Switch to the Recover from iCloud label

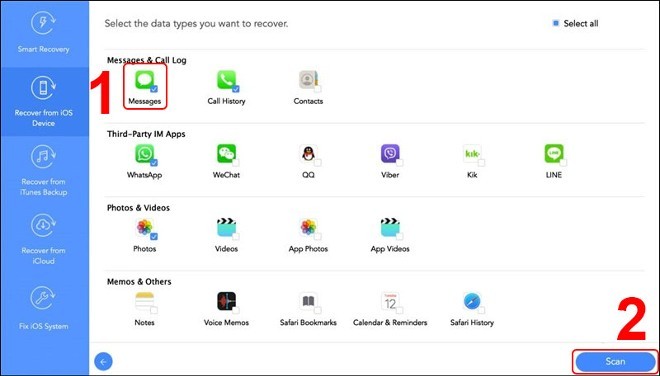pyautogui.click(x=43, y=256)
